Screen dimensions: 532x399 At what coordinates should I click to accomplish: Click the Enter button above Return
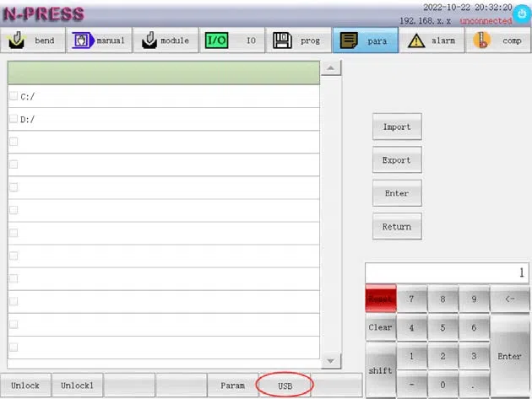397,193
